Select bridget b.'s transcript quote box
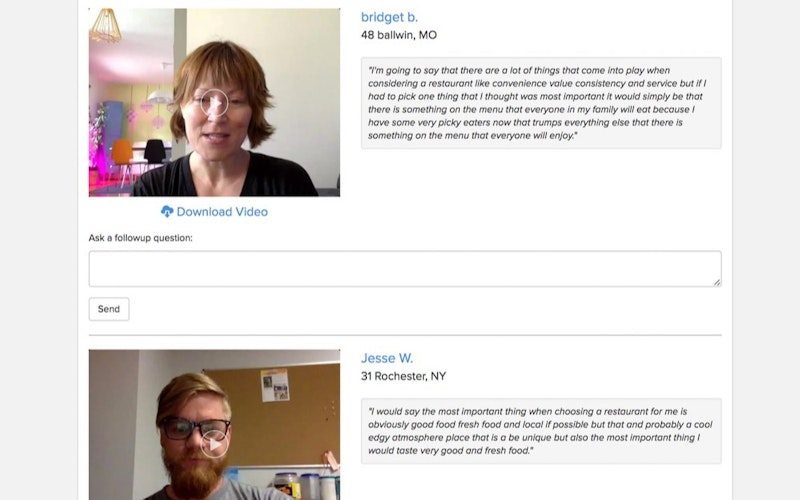The width and height of the screenshot is (800, 500). [541, 103]
